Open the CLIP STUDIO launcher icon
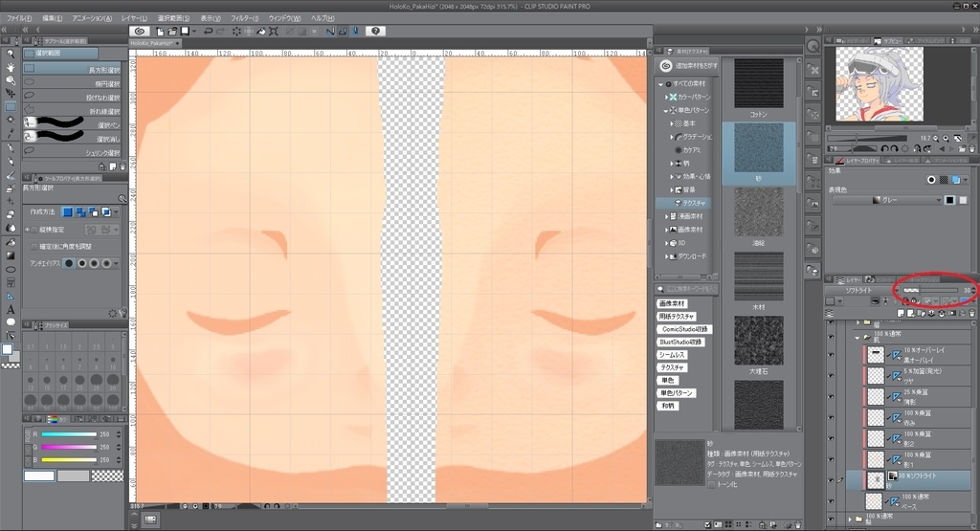The width and height of the screenshot is (980, 531). point(140,32)
